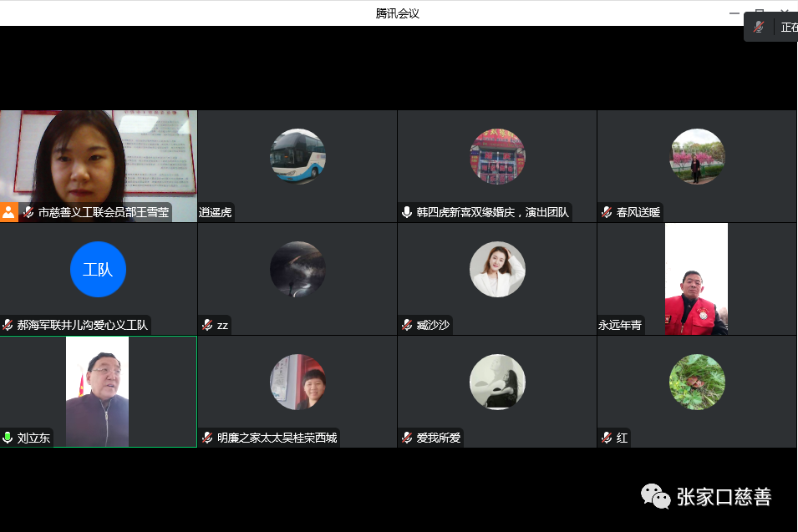
Task: Select 永远年青's video feed
Action: pyautogui.click(x=696, y=278)
